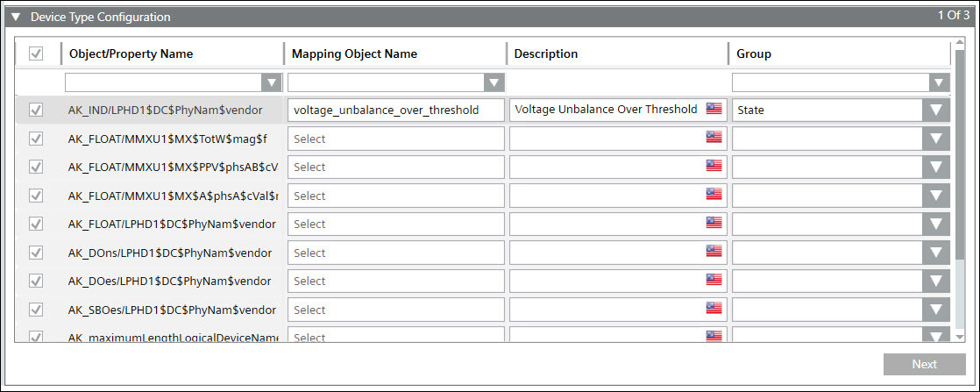Screen dimensions: 980x392
Task: Open the Object/Property Name filter dropdown
Action: point(272,82)
